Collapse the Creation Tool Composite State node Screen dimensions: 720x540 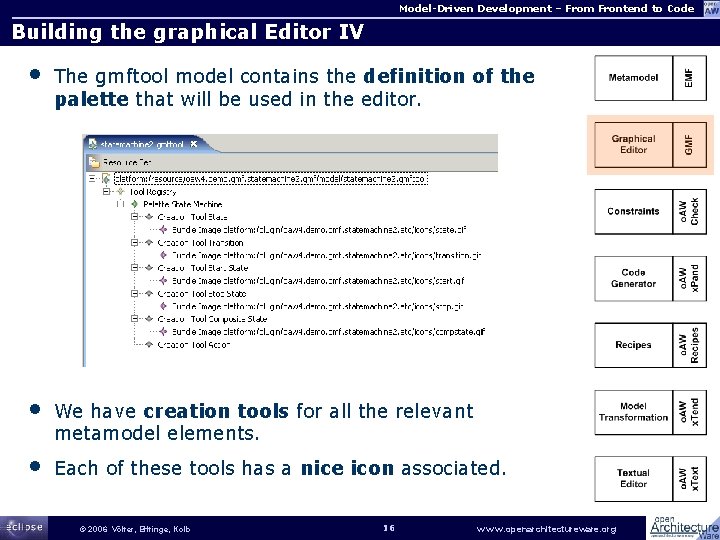pos(135,319)
